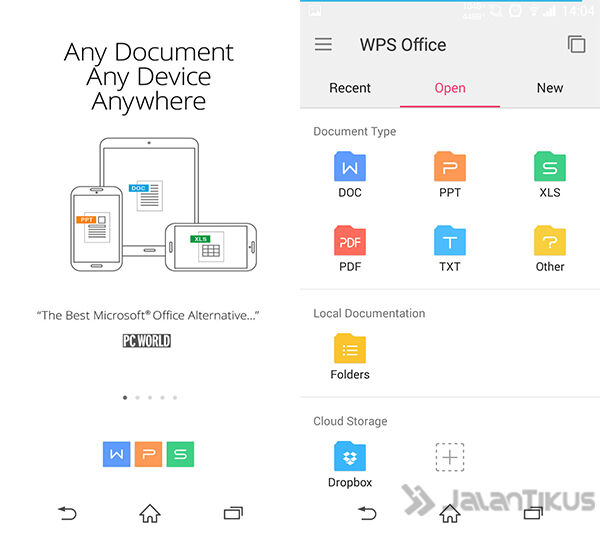Click the 'Any Document Any Device Anywhere' heading
The height and width of the screenshot is (533, 600).
coord(149,77)
